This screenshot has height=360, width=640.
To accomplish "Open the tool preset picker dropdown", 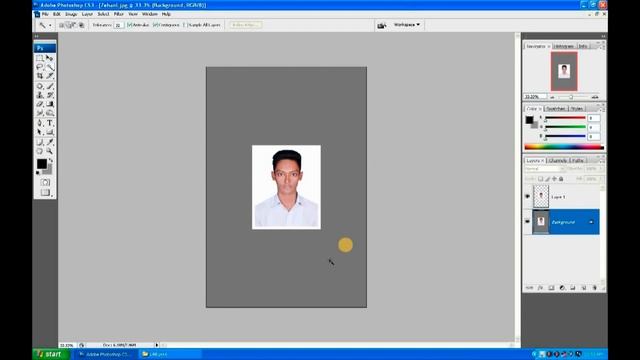I will (50, 25).
